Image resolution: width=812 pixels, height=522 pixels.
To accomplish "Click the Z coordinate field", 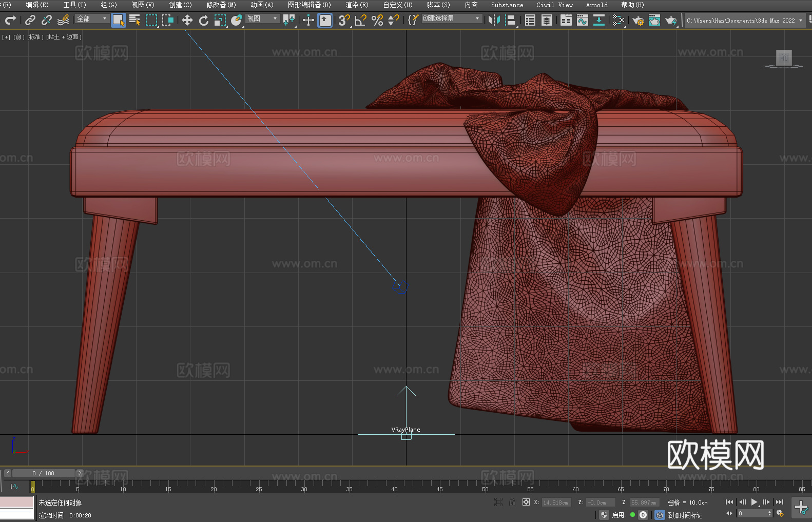I will pyautogui.click(x=644, y=502).
